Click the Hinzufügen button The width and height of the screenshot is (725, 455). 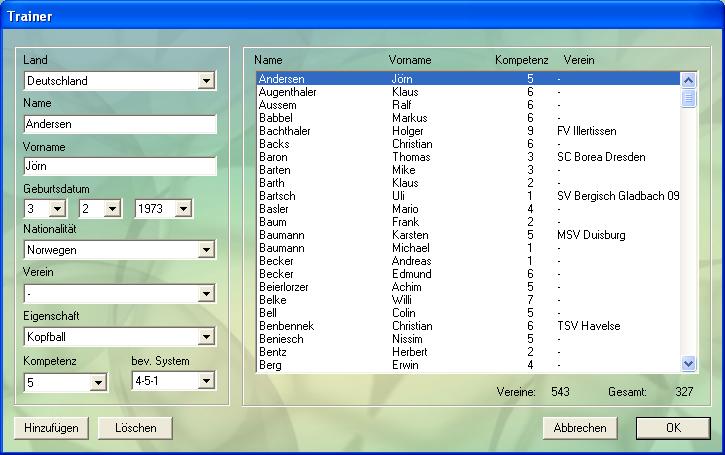pos(51,428)
